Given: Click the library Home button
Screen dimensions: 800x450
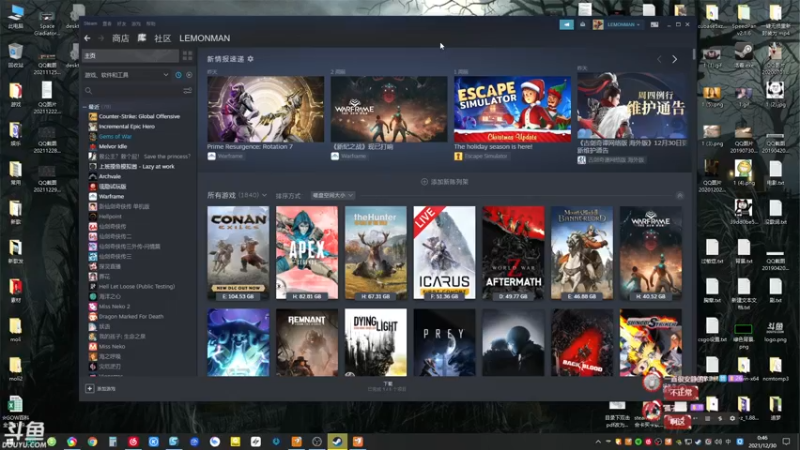Looking at the screenshot, I should (131, 56).
